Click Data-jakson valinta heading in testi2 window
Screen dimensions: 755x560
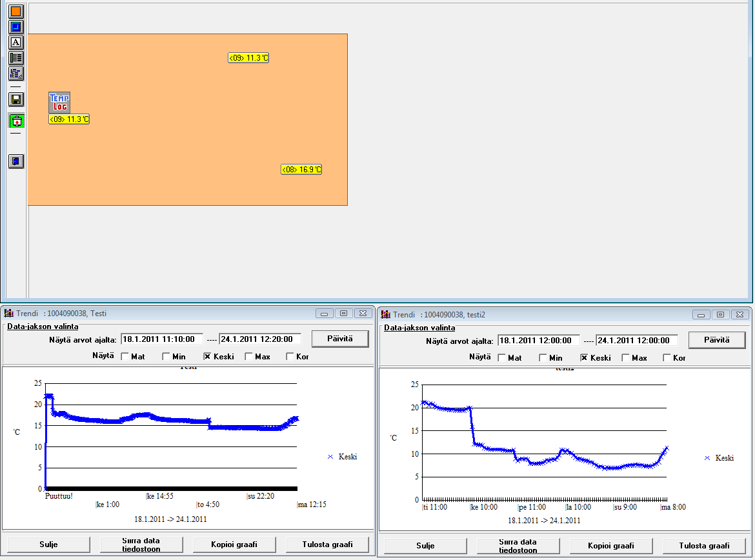[419, 328]
